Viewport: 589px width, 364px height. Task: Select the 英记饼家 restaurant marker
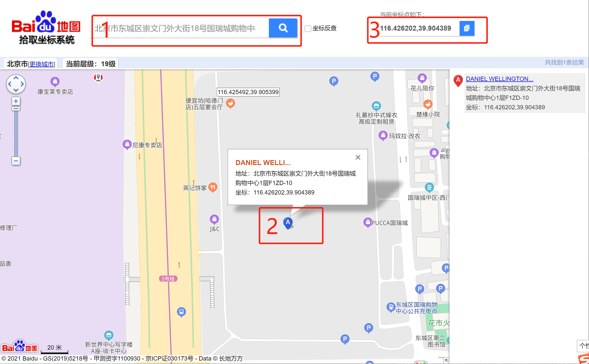coord(213,187)
